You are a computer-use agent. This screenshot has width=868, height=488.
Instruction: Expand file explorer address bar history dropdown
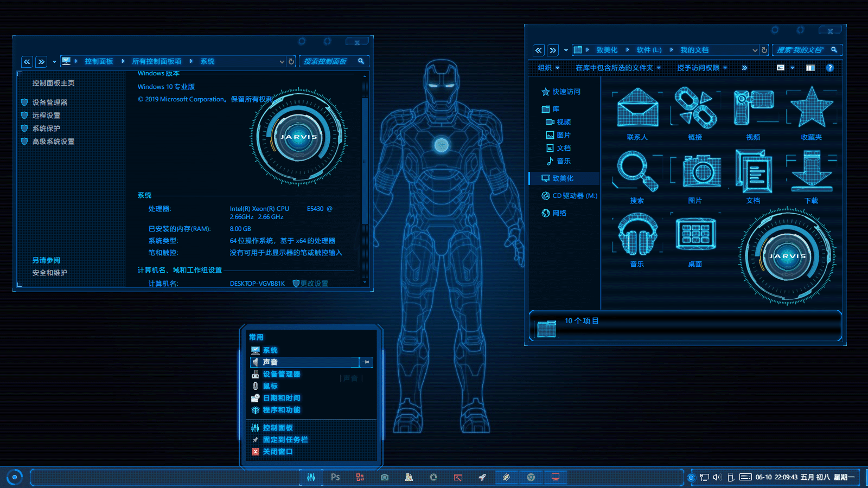(x=755, y=50)
